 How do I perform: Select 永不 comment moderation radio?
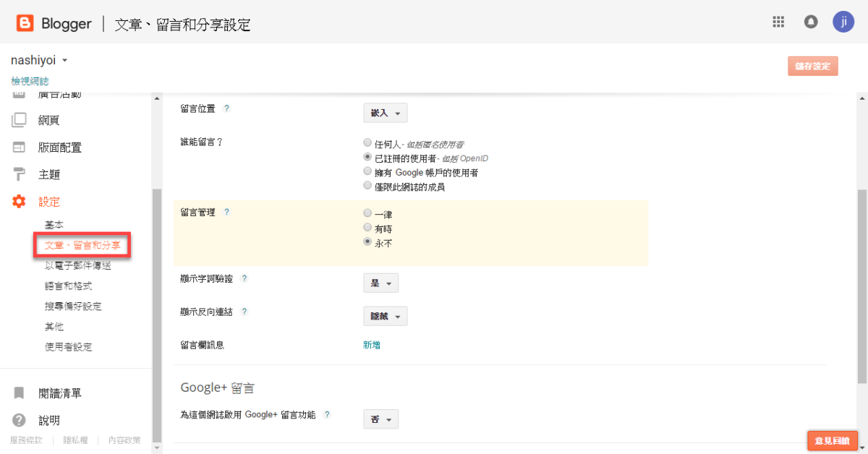point(367,241)
